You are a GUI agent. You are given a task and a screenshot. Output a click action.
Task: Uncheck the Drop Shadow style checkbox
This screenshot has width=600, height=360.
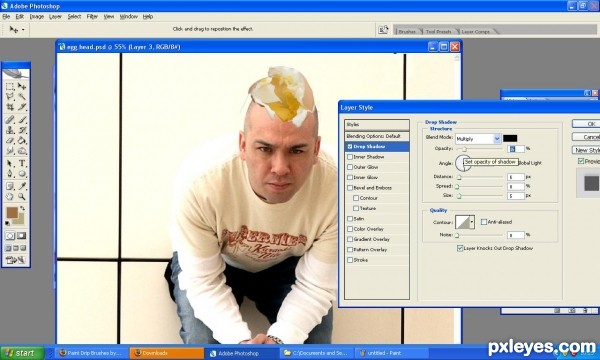click(350, 147)
